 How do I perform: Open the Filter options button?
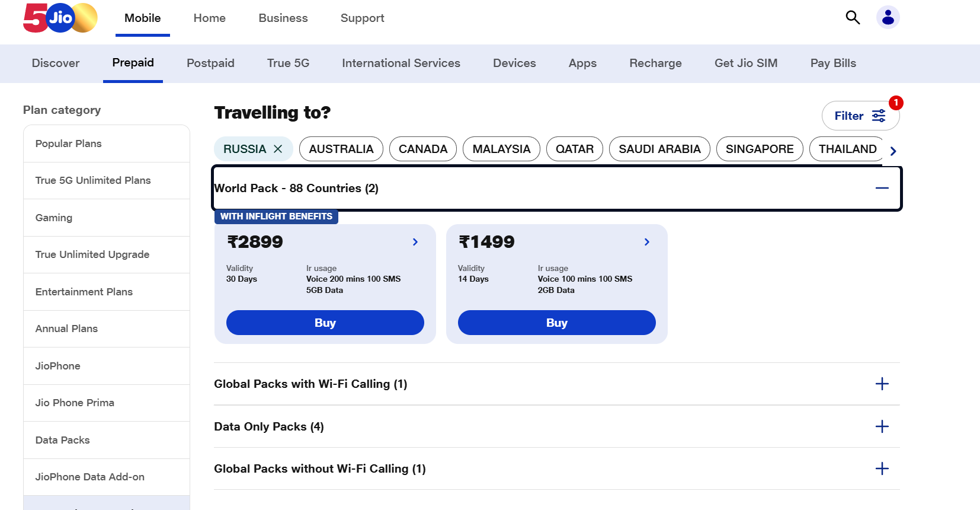(860, 116)
